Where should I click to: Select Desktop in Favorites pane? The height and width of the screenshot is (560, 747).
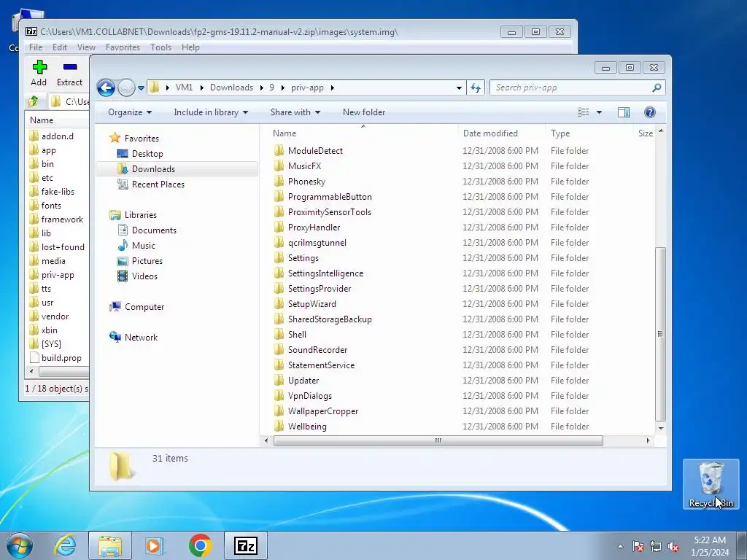pos(147,154)
